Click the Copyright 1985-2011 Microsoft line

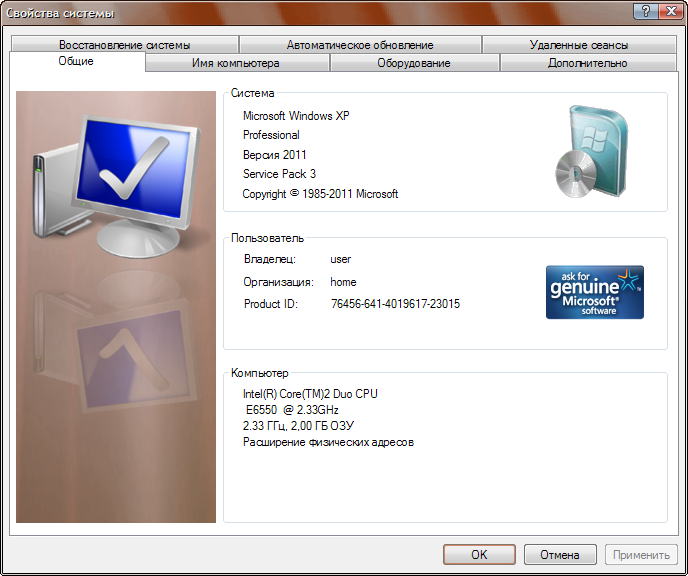(320, 193)
